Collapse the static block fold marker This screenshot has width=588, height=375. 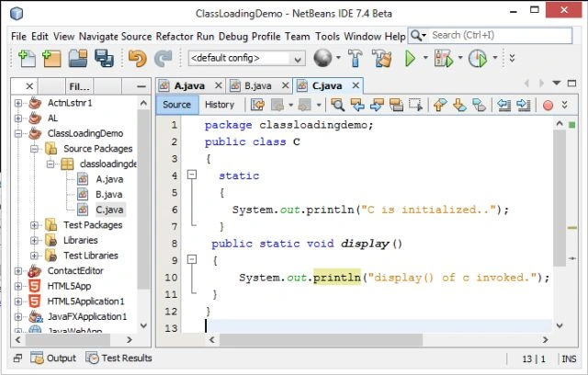(192, 175)
